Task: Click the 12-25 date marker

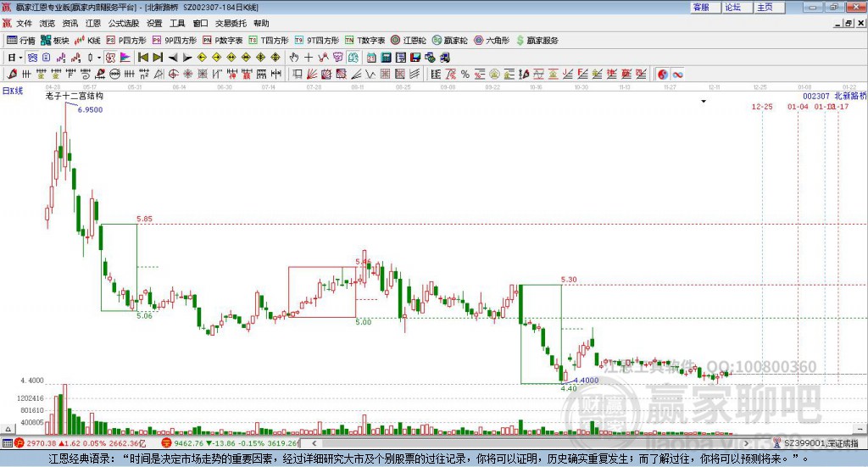Action: point(762,106)
